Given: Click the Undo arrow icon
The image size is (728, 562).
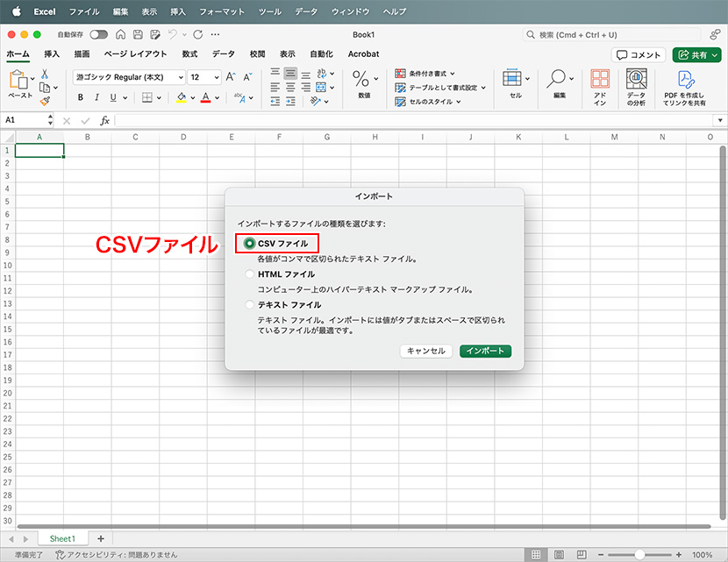Looking at the screenshot, I should click(172, 34).
